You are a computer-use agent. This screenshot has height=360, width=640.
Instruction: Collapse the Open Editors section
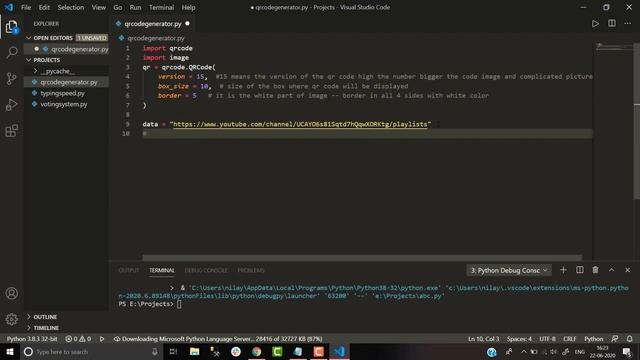point(29,38)
